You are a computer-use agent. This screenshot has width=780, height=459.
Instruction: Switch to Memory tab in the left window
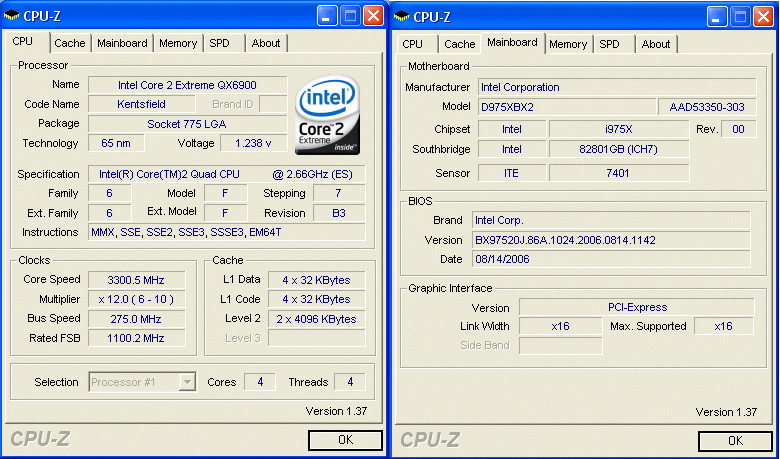coord(178,43)
